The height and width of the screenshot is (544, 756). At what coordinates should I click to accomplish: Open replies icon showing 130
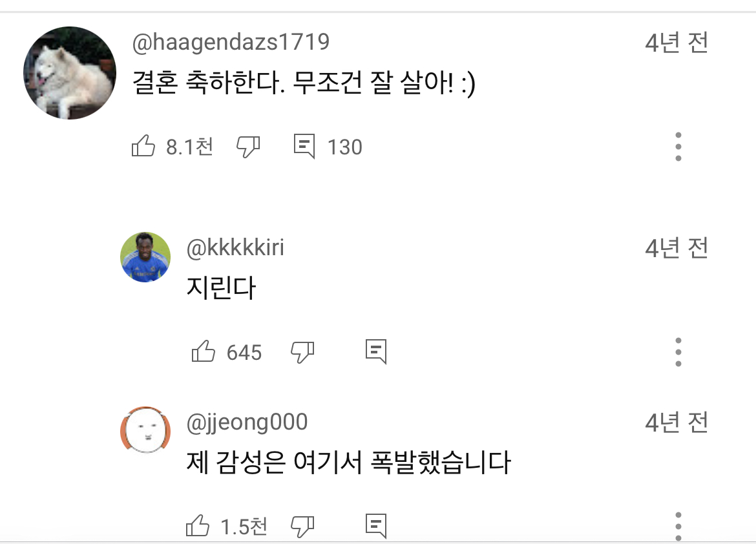(304, 147)
